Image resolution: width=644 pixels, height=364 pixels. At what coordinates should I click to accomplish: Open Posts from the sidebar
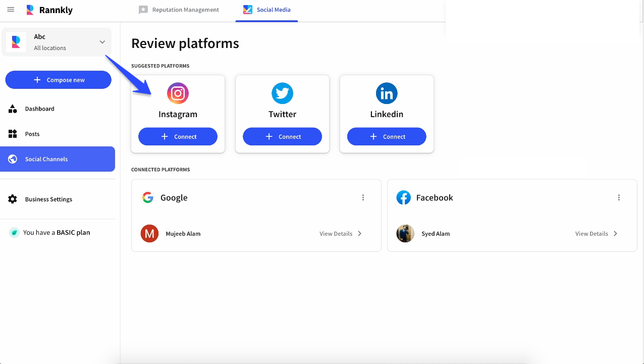click(x=58, y=134)
